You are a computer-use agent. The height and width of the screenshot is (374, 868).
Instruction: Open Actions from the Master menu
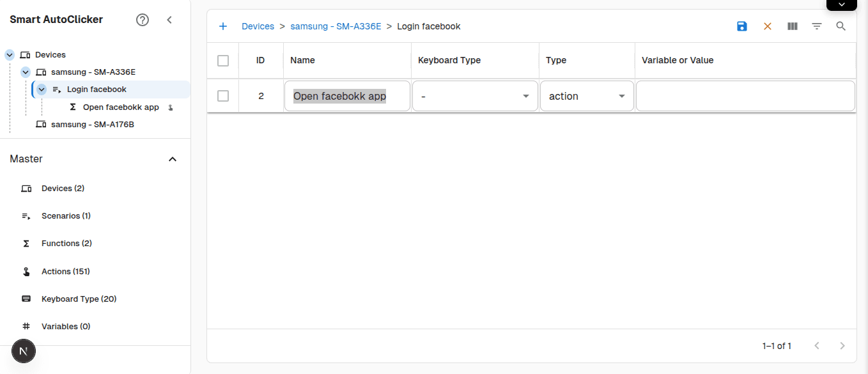(x=65, y=271)
